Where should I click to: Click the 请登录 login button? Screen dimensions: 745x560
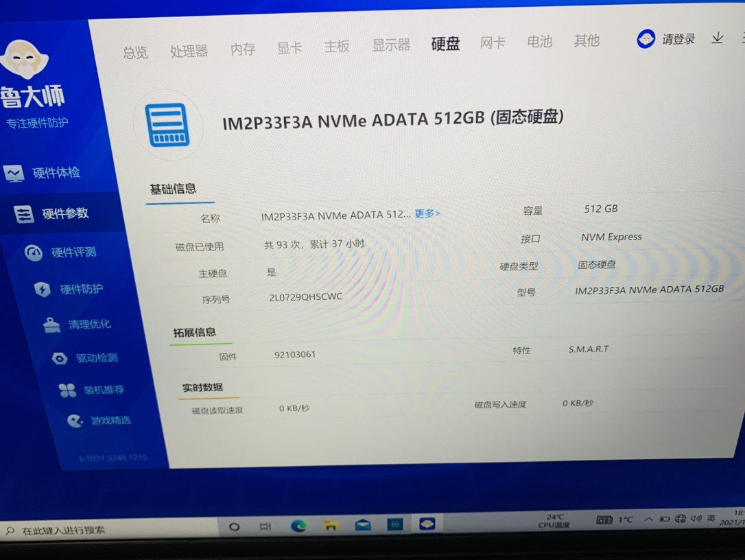[678, 39]
